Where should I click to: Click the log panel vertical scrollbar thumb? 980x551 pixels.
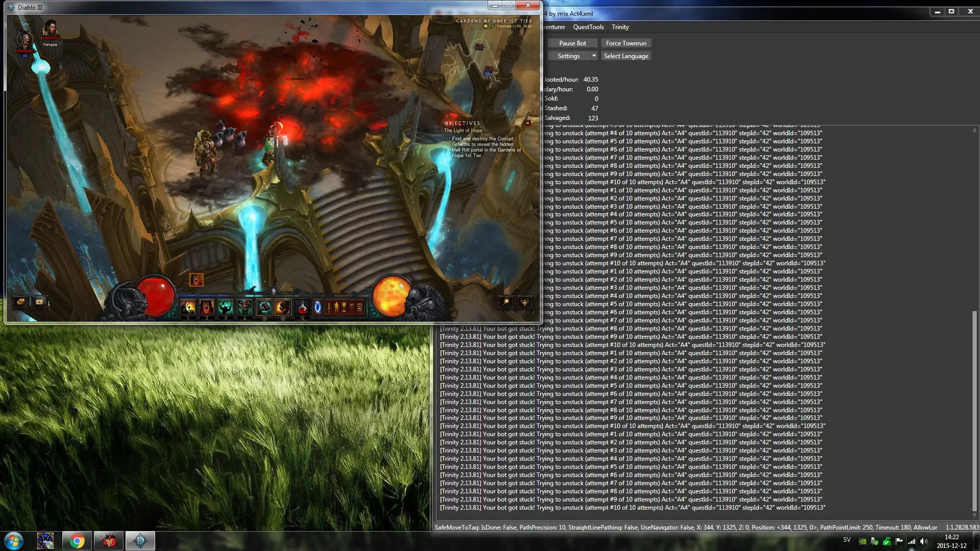(974, 411)
